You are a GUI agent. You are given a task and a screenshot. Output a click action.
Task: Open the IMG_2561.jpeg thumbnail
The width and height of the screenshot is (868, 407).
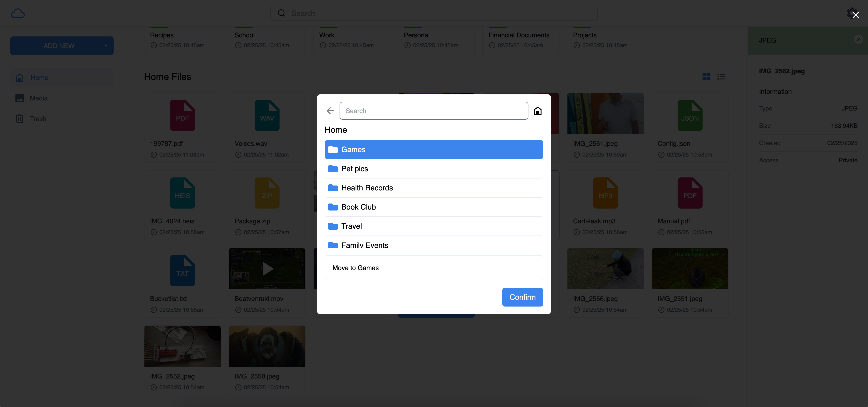[605, 114]
